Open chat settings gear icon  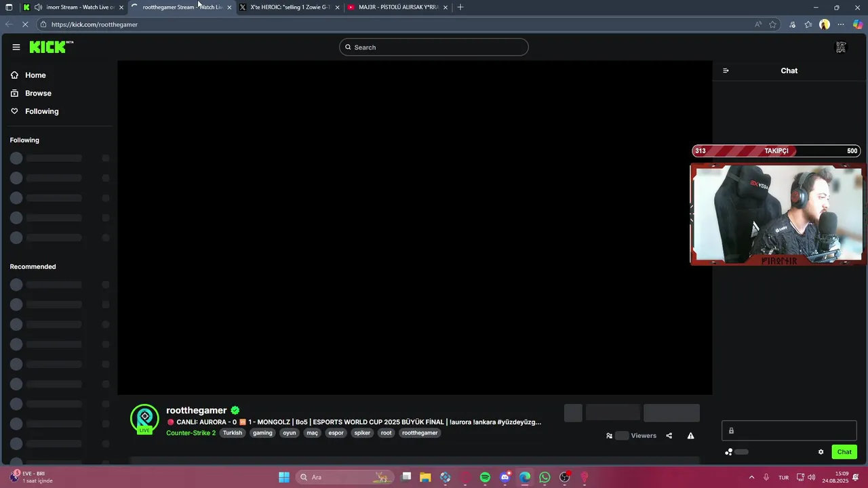coord(821,452)
